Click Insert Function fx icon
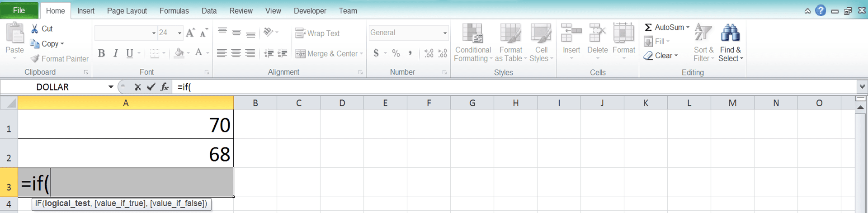Image resolution: width=868 pixels, height=213 pixels. (x=165, y=87)
